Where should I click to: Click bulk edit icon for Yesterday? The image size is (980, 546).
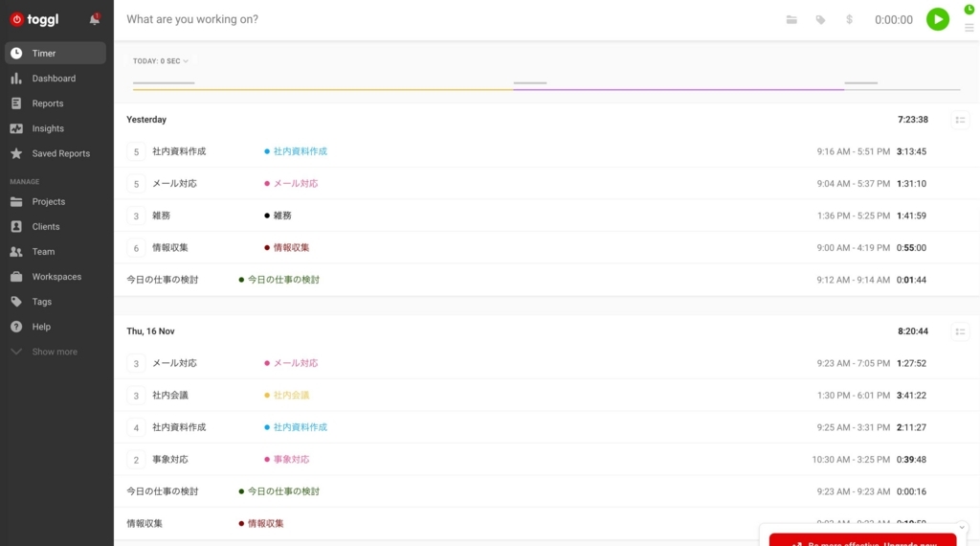960,120
